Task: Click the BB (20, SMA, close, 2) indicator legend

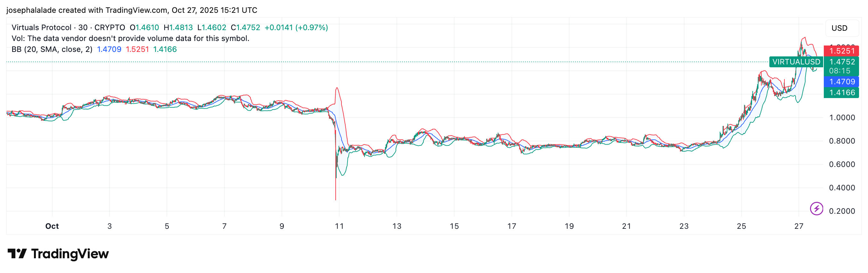Action: click(x=52, y=49)
